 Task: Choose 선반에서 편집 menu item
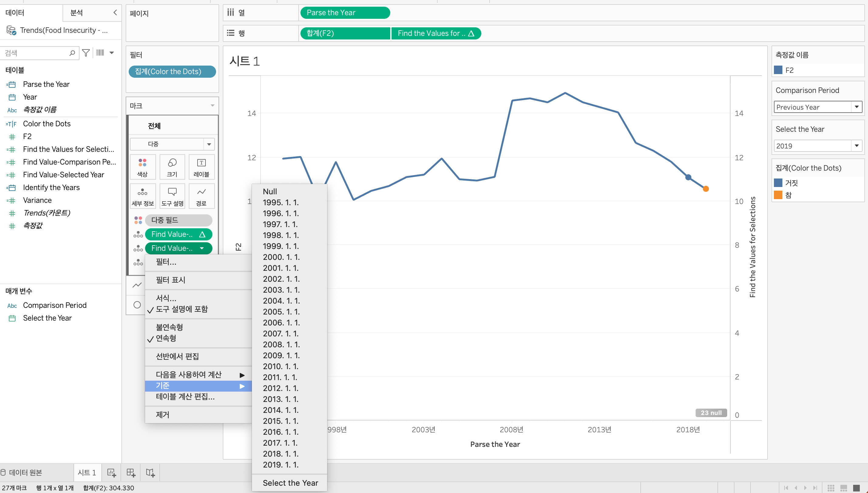(x=198, y=356)
